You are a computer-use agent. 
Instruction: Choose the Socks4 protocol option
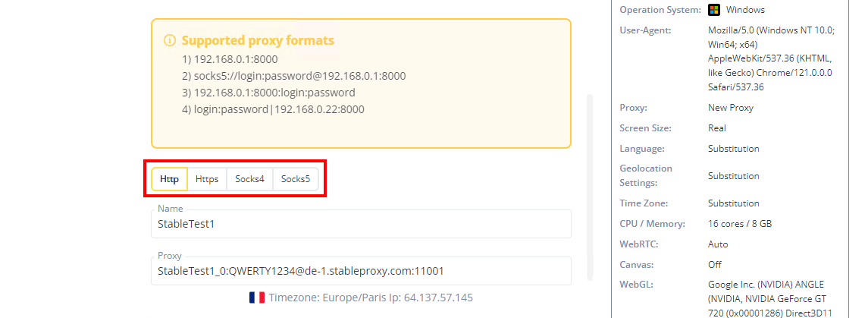pyautogui.click(x=249, y=179)
